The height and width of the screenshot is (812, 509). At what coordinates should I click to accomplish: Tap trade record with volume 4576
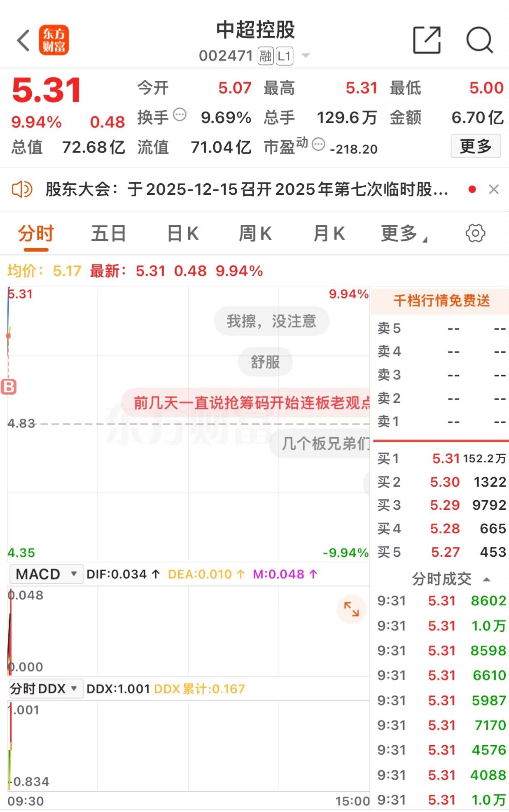pyautogui.click(x=441, y=750)
